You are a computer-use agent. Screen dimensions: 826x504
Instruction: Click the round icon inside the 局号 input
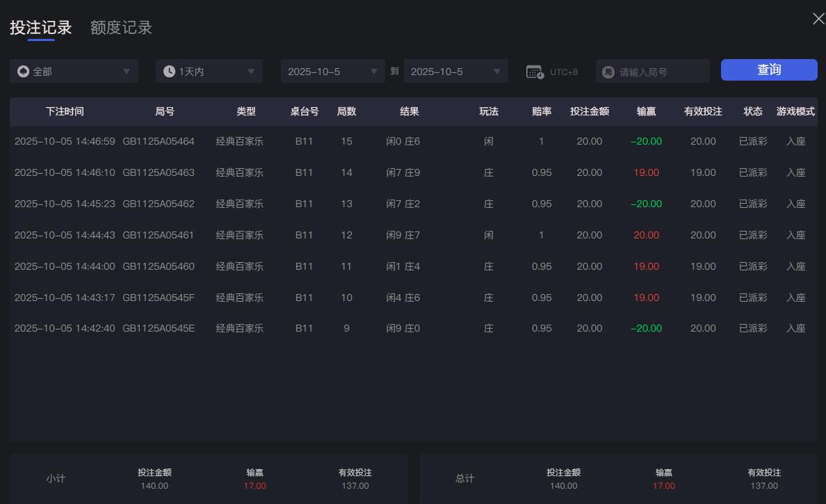(x=608, y=70)
